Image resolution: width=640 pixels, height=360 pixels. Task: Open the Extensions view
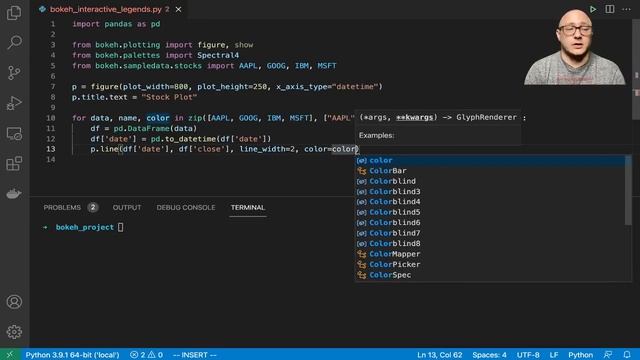click(14, 164)
